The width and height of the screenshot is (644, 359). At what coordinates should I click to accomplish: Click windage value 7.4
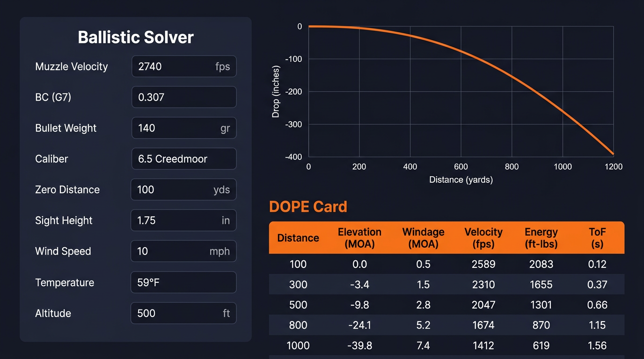(x=423, y=346)
